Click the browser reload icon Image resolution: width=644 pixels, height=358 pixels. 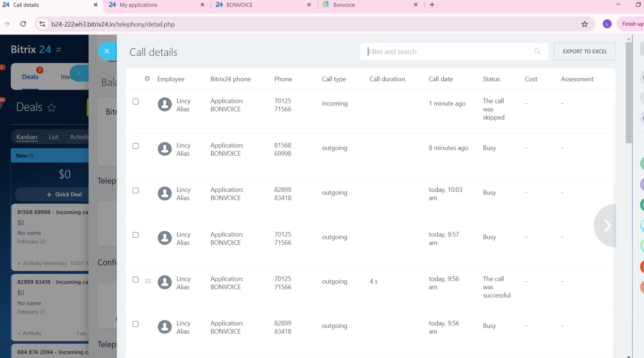23,24
